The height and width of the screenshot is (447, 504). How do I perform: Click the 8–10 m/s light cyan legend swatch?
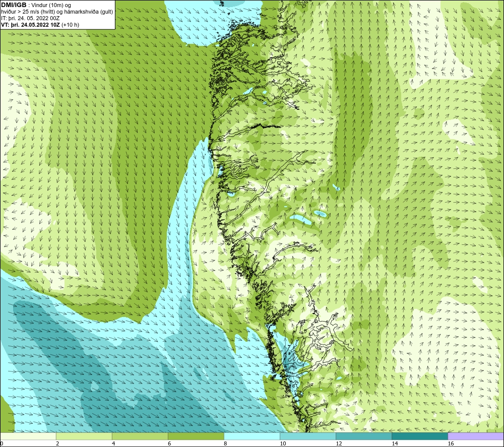[252, 436]
